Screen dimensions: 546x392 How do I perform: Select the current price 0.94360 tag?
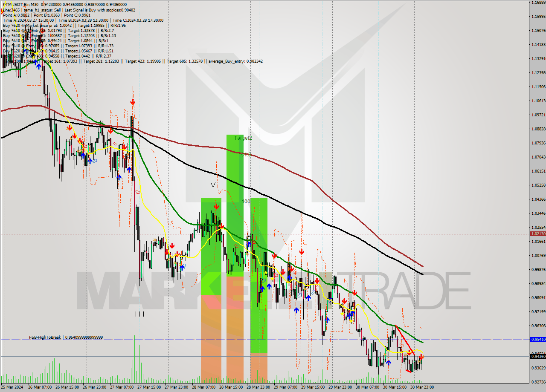[x=537, y=356]
